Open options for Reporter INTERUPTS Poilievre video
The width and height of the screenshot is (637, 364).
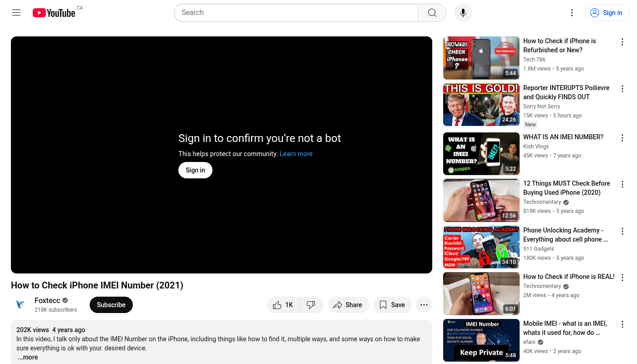pyautogui.click(x=622, y=89)
